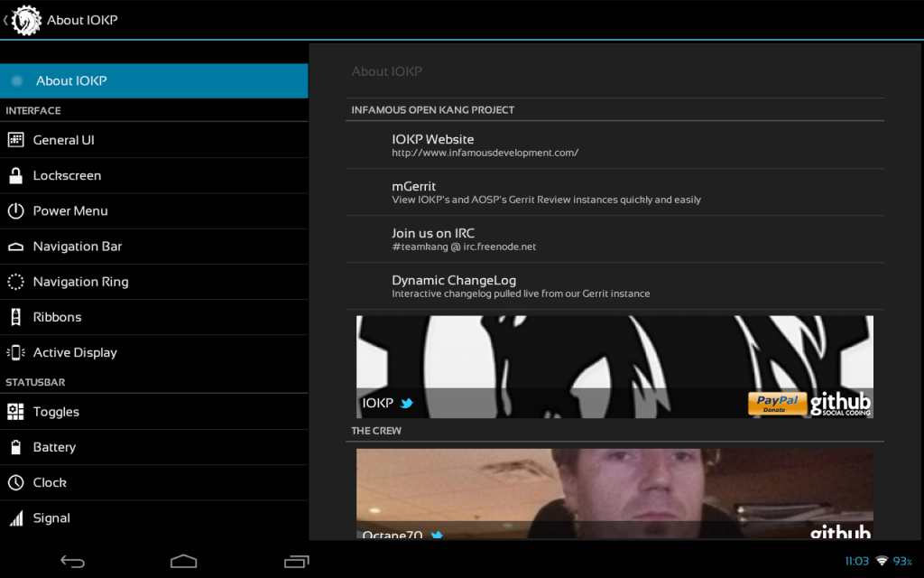The image size is (924, 578).
Task: Tap the Lockscreen padlock icon
Action: [x=16, y=175]
